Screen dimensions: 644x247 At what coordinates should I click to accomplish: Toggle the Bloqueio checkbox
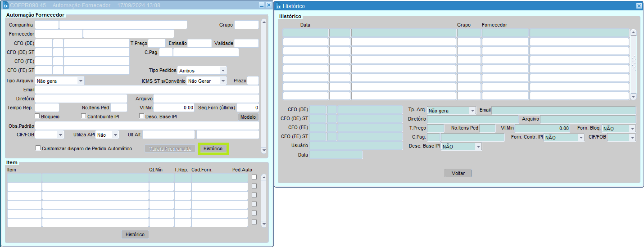click(x=38, y=116)
